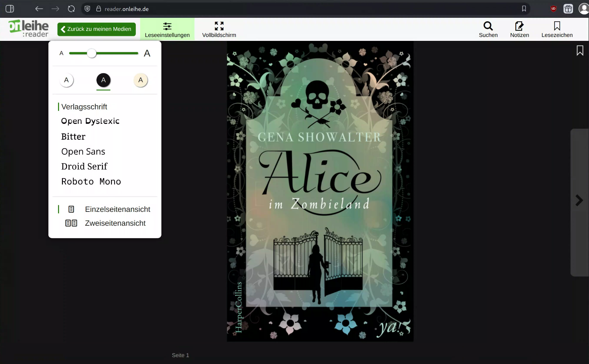Open the uBlock extension icon
Viewport: 589px width, 364px height.
[x=553, y=9]
